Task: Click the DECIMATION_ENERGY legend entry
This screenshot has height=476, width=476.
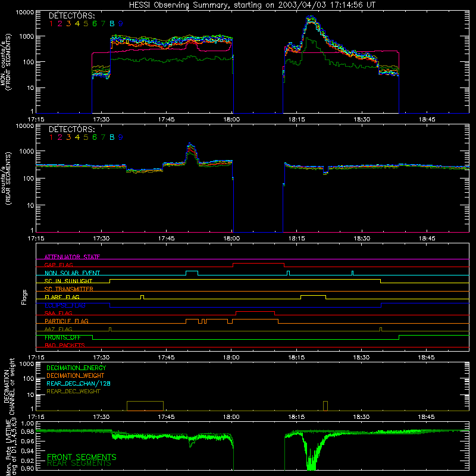Action: point(76,368)
